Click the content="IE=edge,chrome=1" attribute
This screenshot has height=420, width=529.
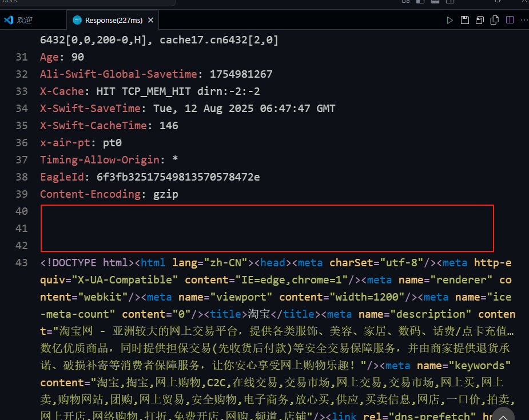(x=266, y=280)
